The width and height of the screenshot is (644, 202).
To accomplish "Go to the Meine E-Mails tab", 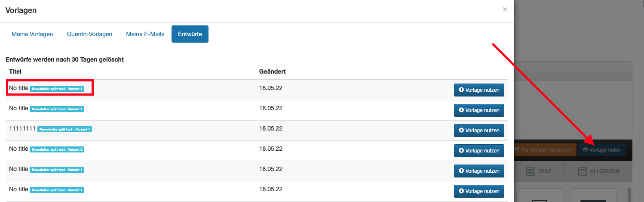I will (x=145, y=34).
